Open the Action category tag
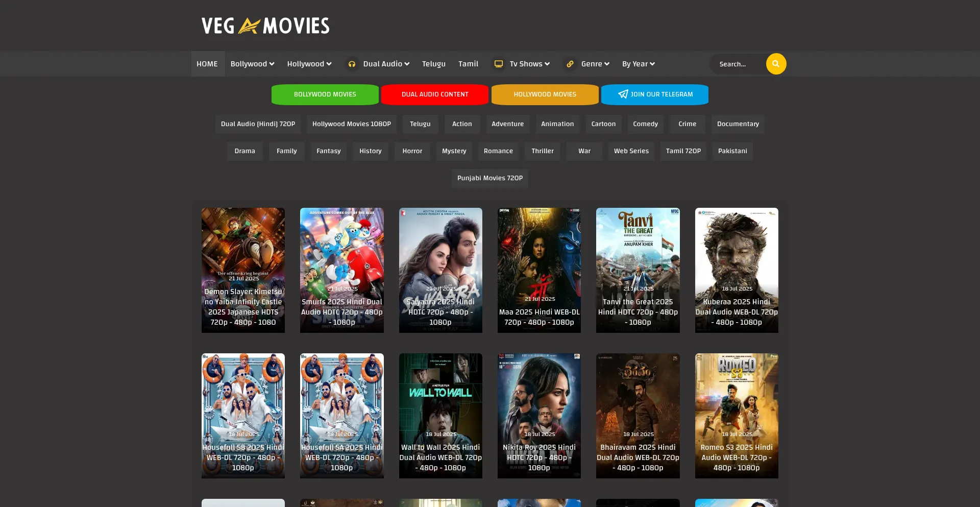This screenshot has width=980, height=507. [462, 124]
